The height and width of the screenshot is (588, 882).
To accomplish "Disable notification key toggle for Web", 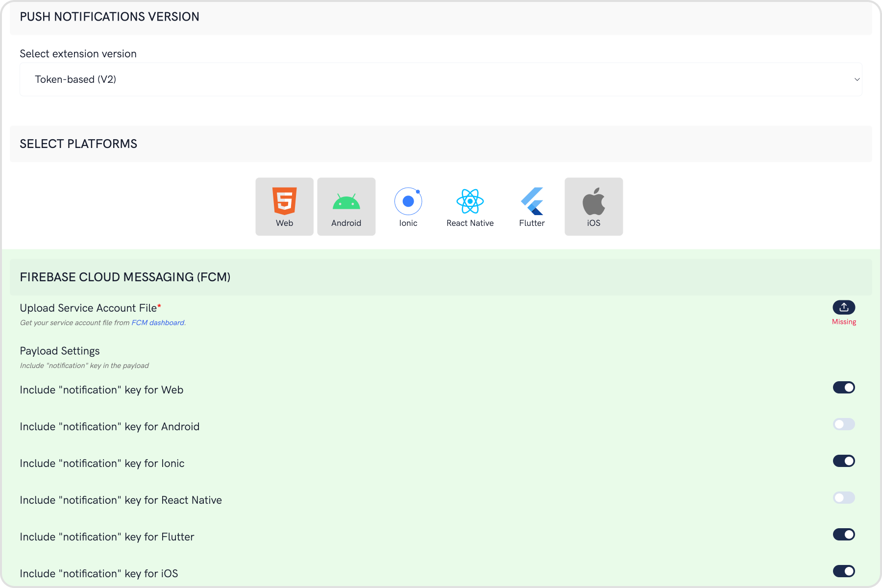I will [844, 388].
